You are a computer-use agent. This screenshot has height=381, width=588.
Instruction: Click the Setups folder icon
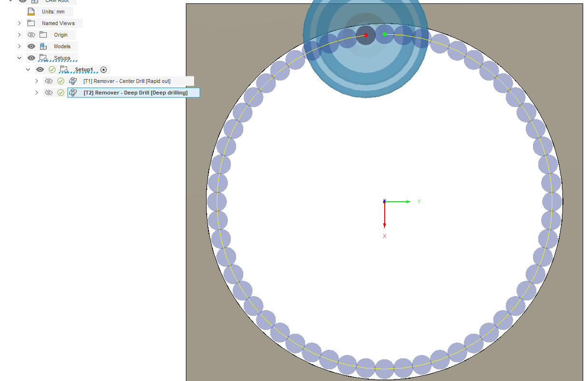pos(43,58)
